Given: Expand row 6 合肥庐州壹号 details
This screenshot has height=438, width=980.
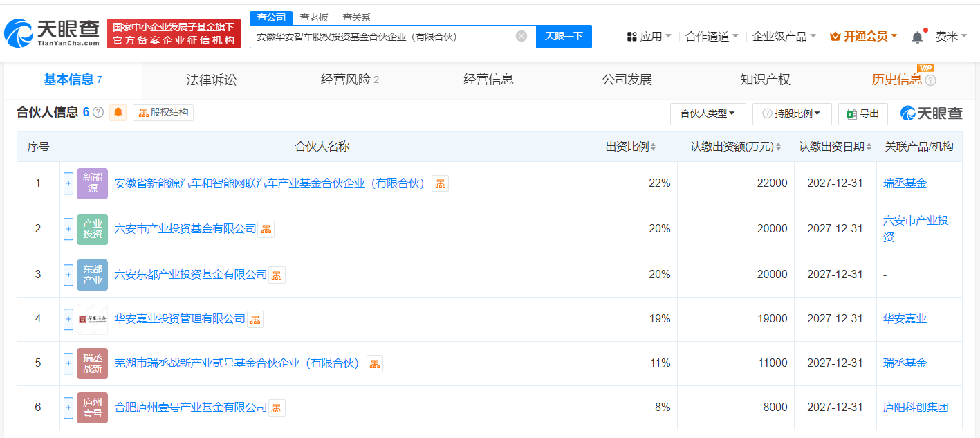Looking at the screenshot, I should tap(68, 408).
